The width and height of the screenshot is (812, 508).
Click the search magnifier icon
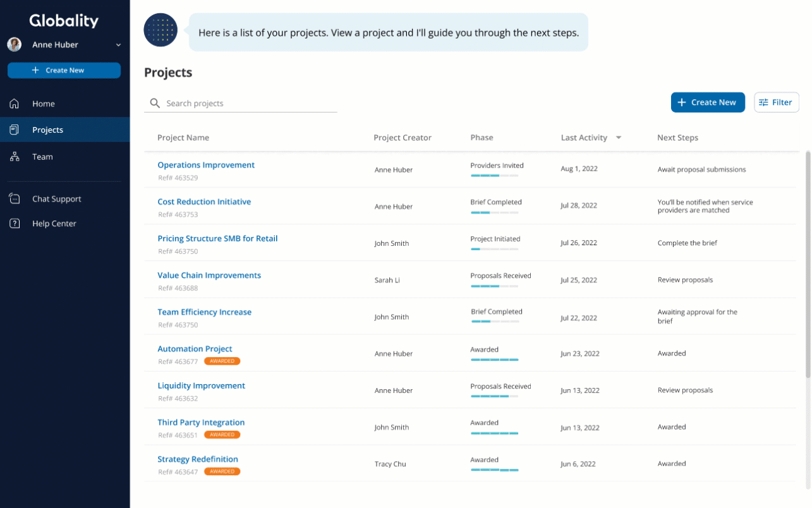click(155, 102)
